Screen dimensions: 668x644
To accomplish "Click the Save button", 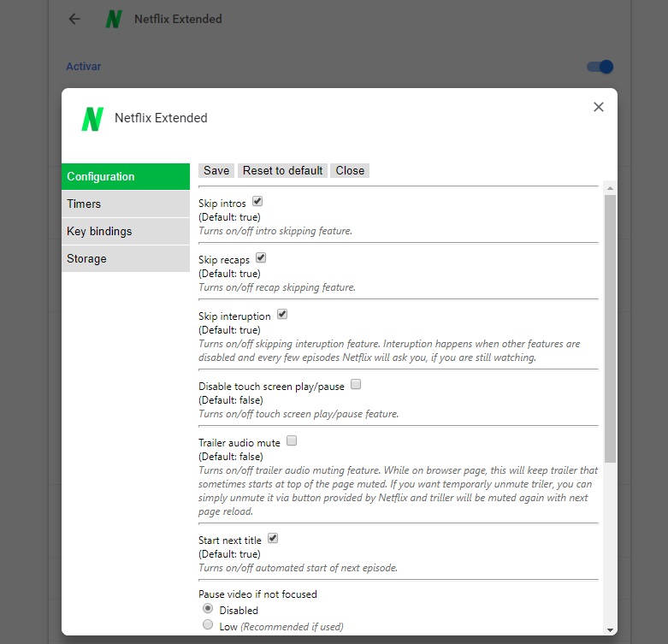I will pos(216,171).
